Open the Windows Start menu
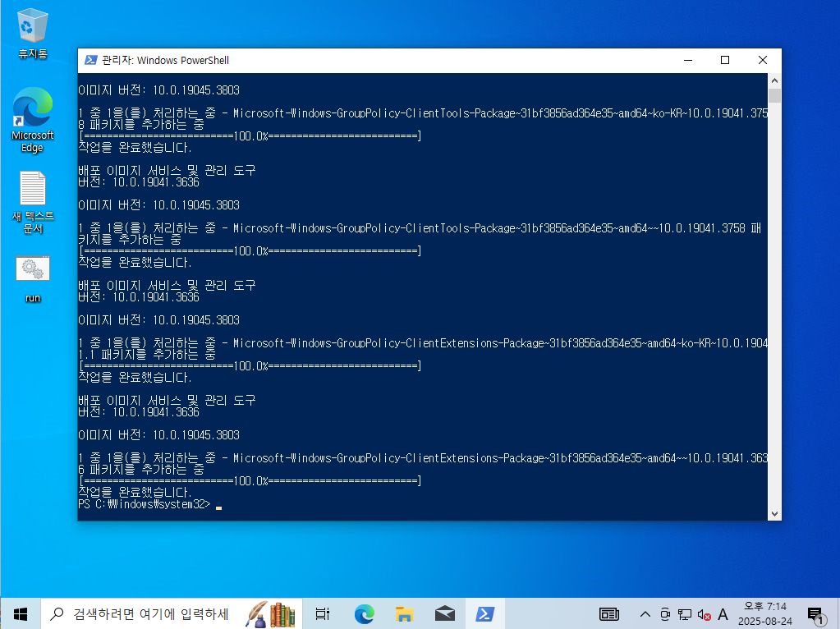The width and height of the screenshot is (840, 629). [21, 613]
